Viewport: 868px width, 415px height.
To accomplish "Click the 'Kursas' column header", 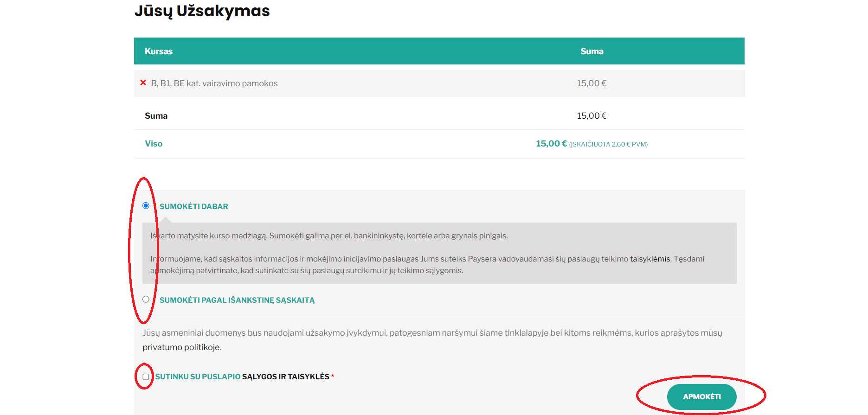I will [158, 51].
